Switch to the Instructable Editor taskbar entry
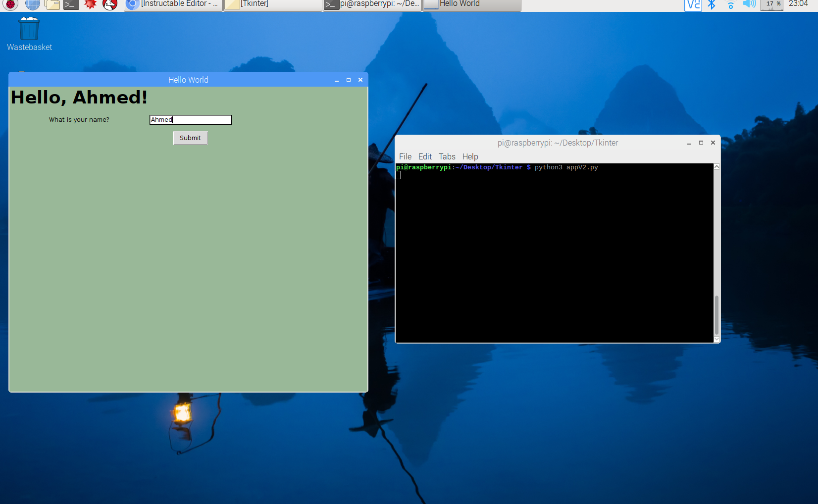The width and height of the screenshot is (818, 504). pyautogui.click(x=172, y=5)
